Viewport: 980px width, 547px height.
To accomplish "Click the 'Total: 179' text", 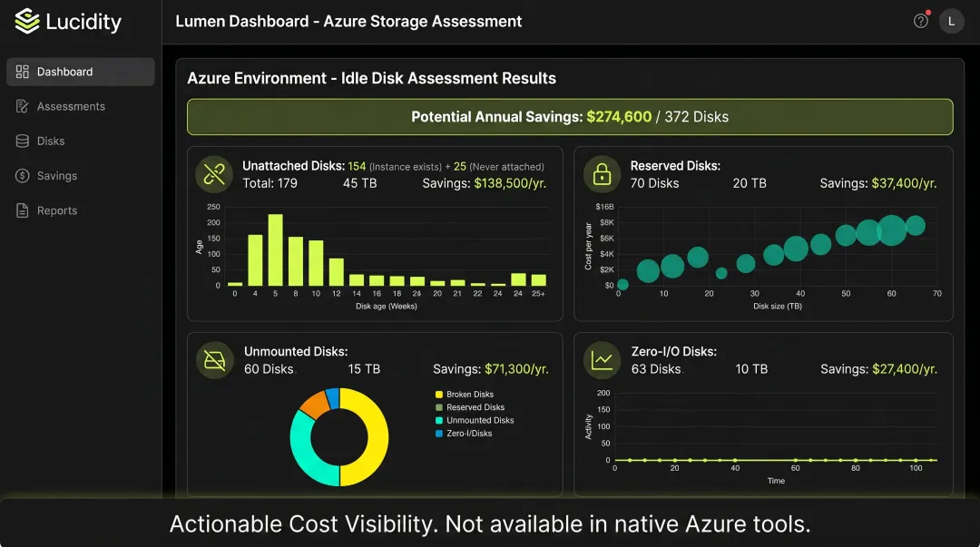I will 270,183.
